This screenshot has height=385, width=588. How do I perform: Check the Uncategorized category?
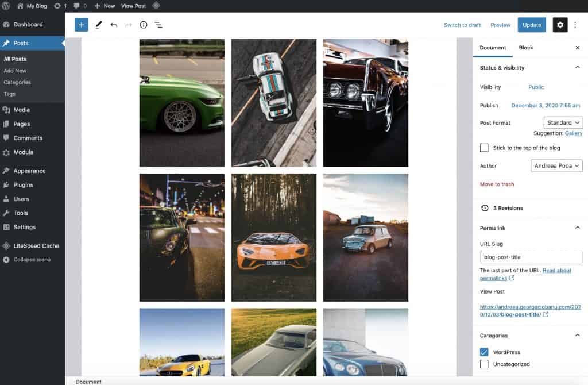pos(484,364)
